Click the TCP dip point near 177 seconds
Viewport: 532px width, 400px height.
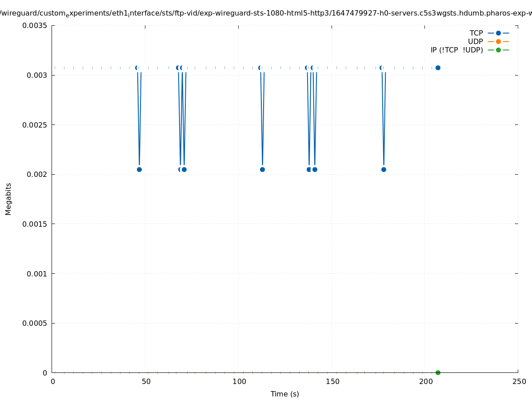pos(384,169)
